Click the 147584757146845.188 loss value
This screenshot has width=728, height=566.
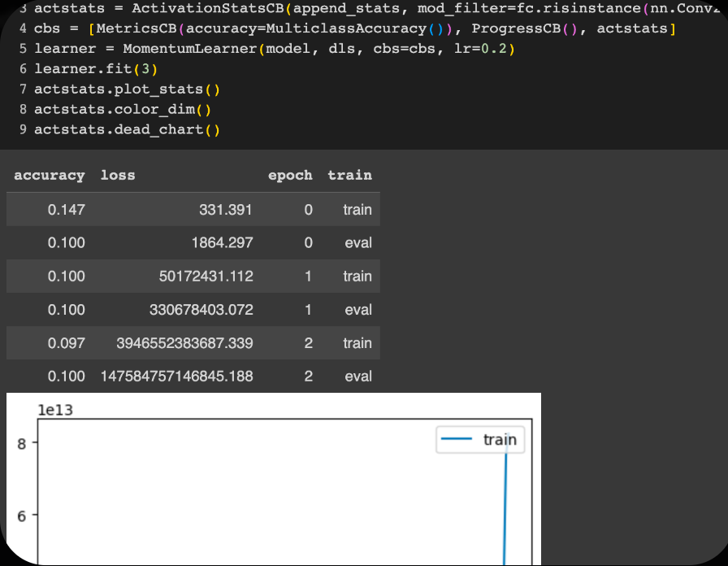[177, 377]
